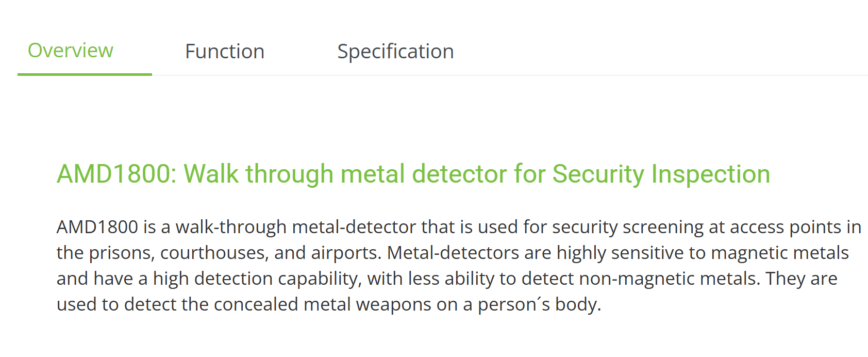
Task: Click "AMD1800" in the green heading
Action: point(113,174)
